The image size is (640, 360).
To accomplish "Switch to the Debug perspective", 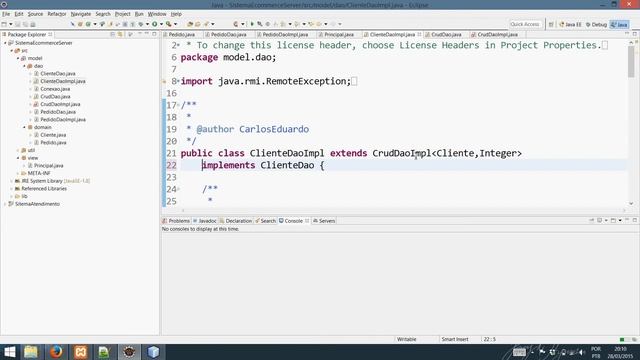I will [596, 24].
